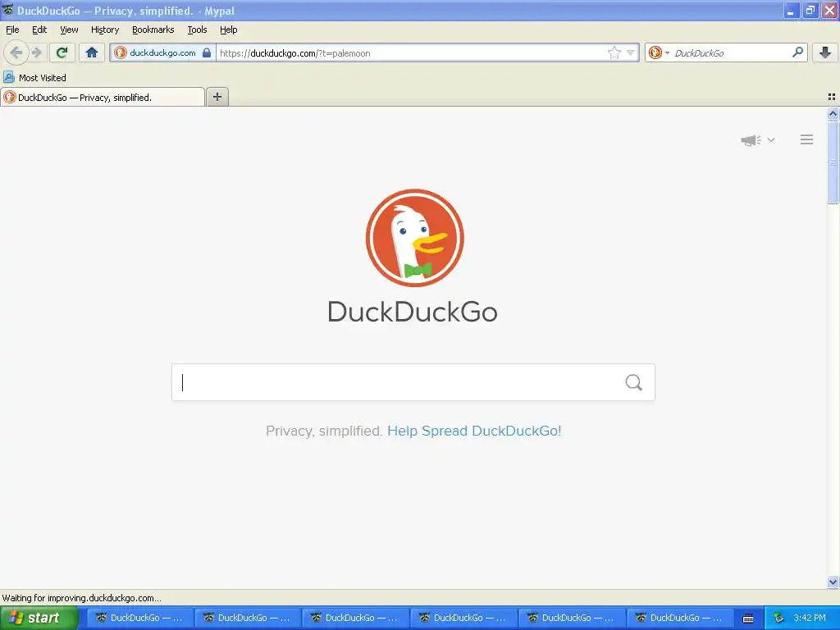Click scrollbar down arrow

833,582
